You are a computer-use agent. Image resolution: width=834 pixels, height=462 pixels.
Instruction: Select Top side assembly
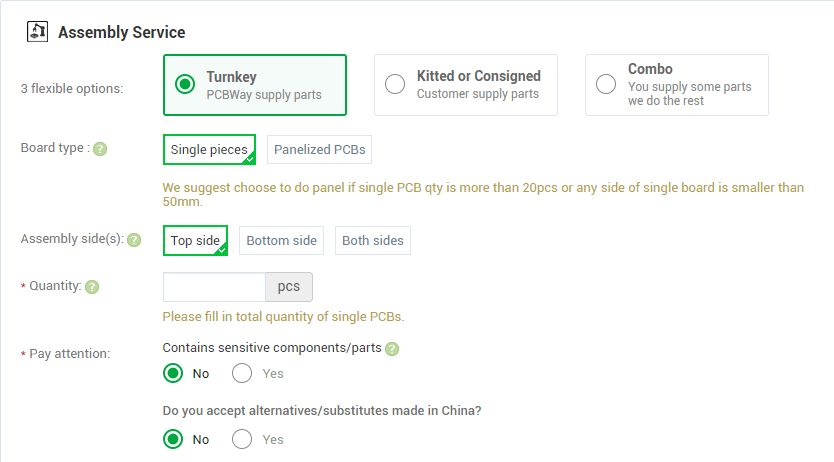click(x=195, y=241)
